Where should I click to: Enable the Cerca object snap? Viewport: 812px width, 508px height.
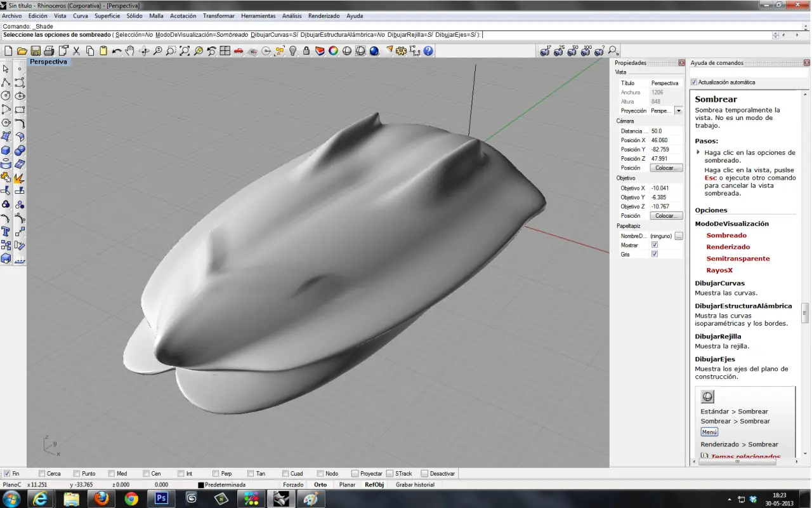[42, 474]
